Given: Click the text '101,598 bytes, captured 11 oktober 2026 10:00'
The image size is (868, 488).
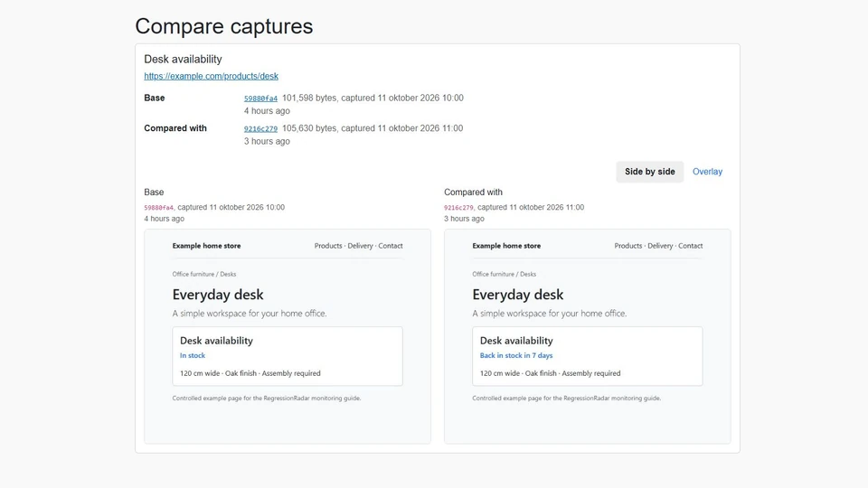Looking at the screenshot, I should click(373, 98).
